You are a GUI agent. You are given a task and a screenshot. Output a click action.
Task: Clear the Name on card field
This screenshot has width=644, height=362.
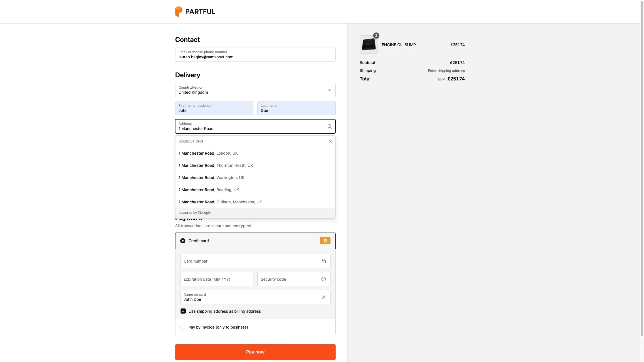323,297
